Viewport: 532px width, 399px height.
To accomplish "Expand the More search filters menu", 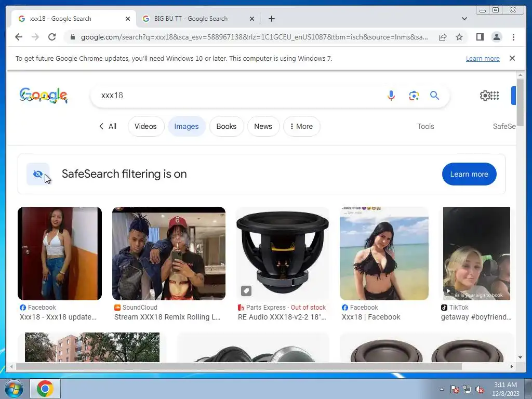I will 302,126.
